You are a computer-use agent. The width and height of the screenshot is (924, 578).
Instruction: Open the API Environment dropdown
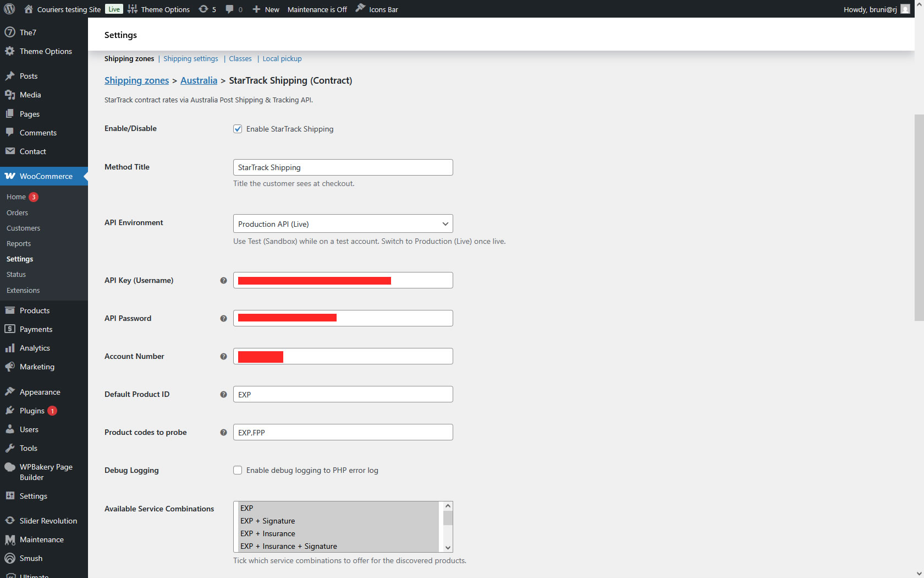[x=343, y=223]
